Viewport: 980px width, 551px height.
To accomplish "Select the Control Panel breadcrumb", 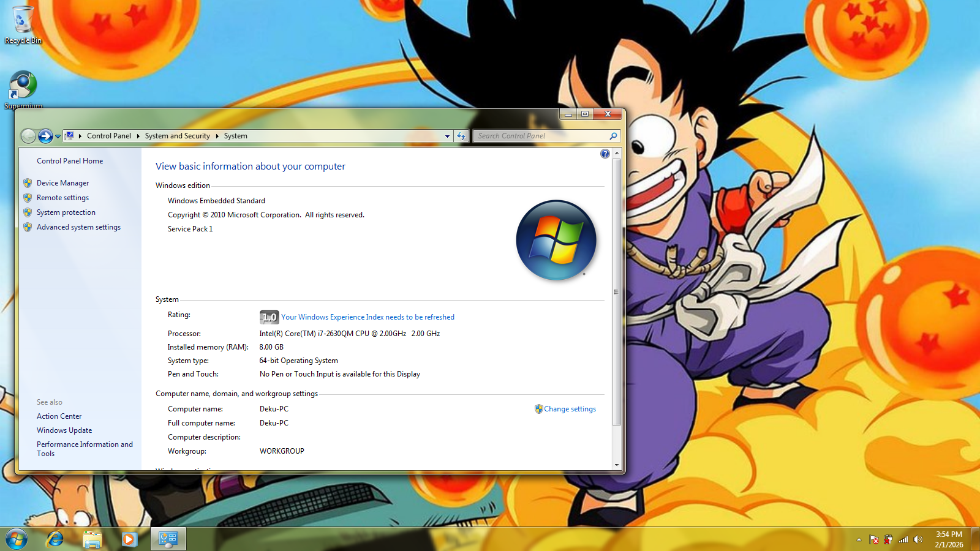I will pos(109,136).
